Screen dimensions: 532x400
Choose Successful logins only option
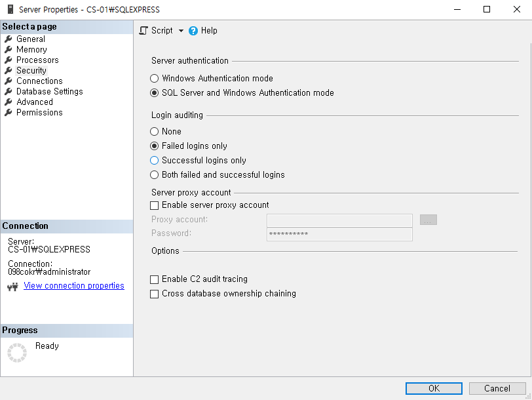(155, 161)
